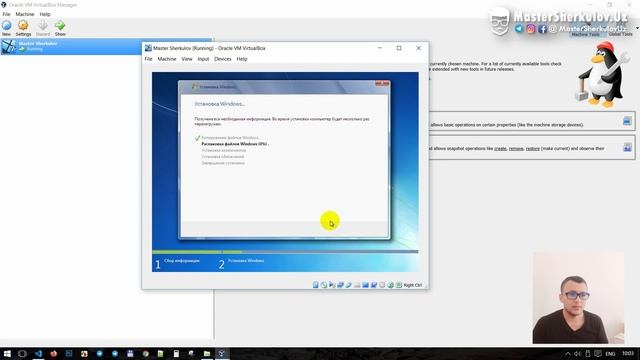Click the Cortana search circle on the taskbar
The image size is (640, 360).
click(22, 353)
